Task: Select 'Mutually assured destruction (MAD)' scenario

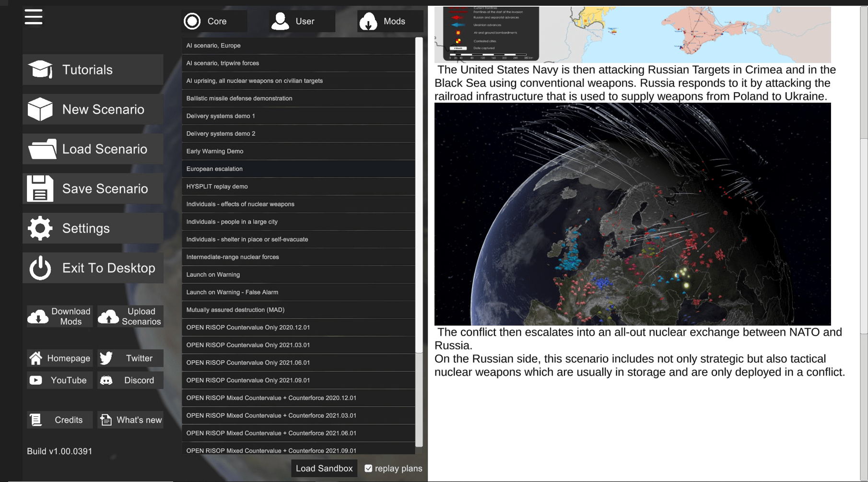Action: coord(298,310)
